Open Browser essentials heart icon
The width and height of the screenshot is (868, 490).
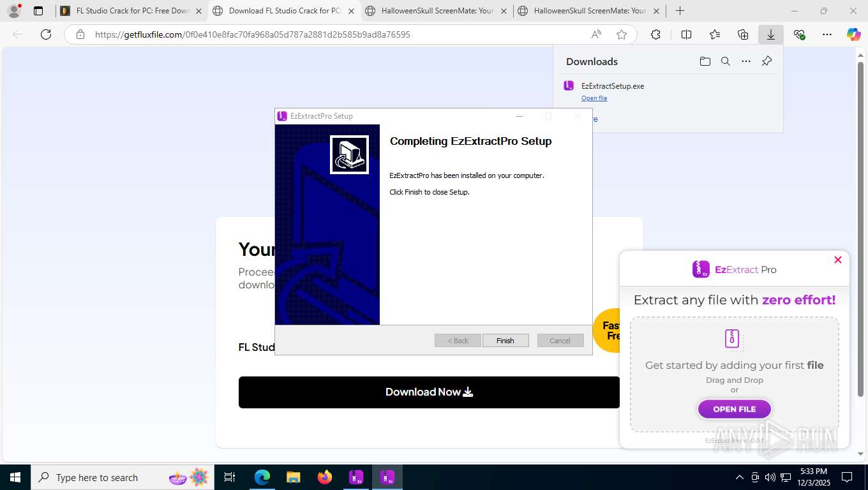[x=799, y=34]
